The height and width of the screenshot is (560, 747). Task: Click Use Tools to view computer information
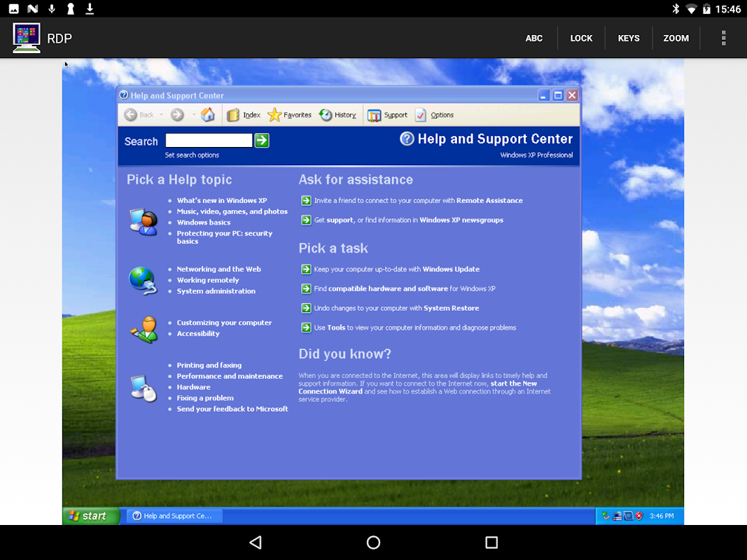click(415, 328)
